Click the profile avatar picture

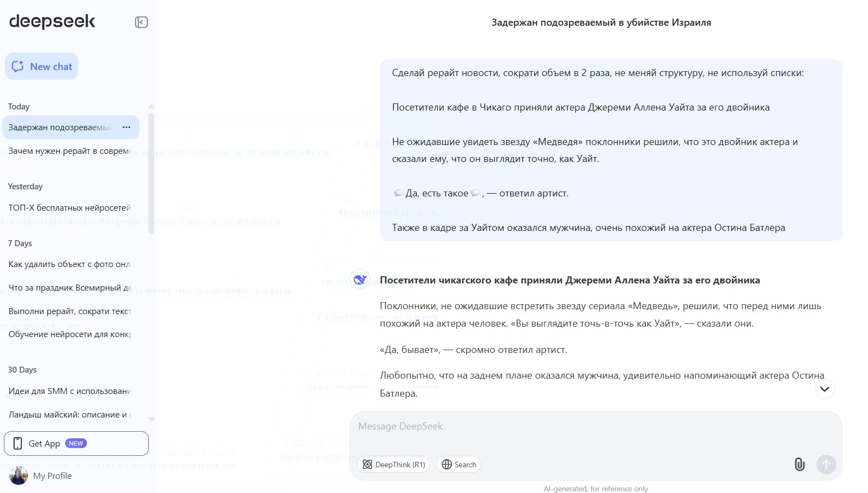click(19, 475)
